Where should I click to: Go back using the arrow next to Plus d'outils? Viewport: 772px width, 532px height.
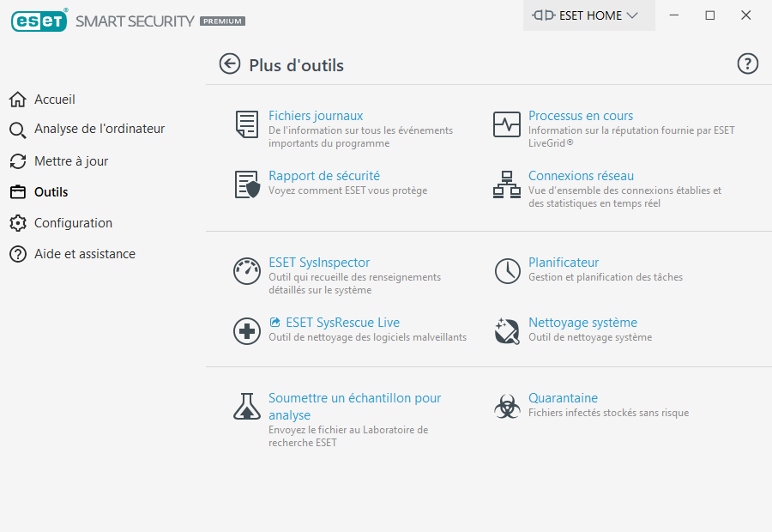coord(229,64)
